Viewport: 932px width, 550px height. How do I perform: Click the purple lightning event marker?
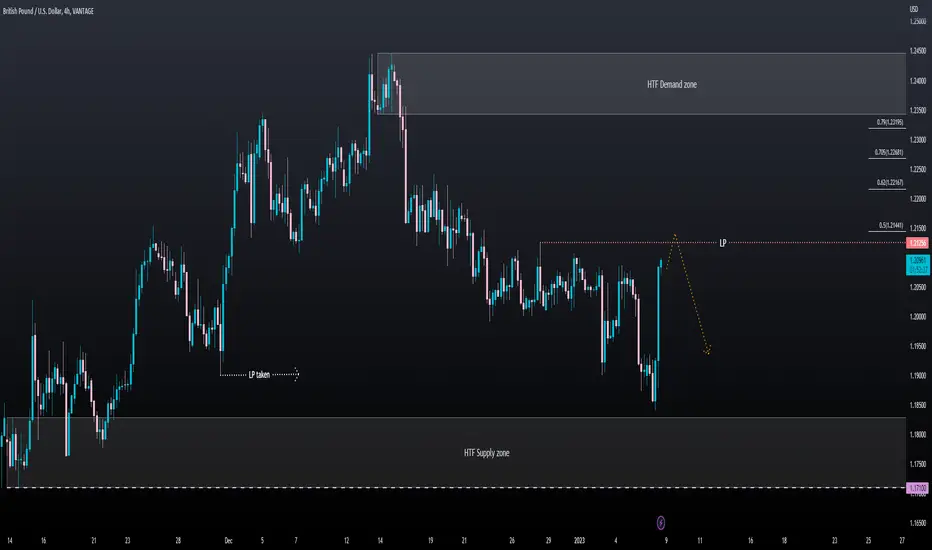click(660, 523)
